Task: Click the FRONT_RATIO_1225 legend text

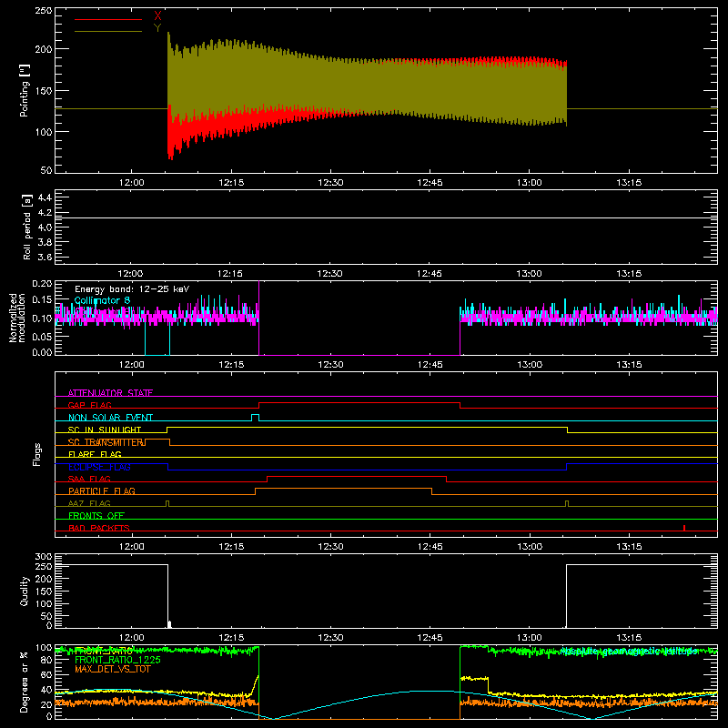Action: pos(117,660)
